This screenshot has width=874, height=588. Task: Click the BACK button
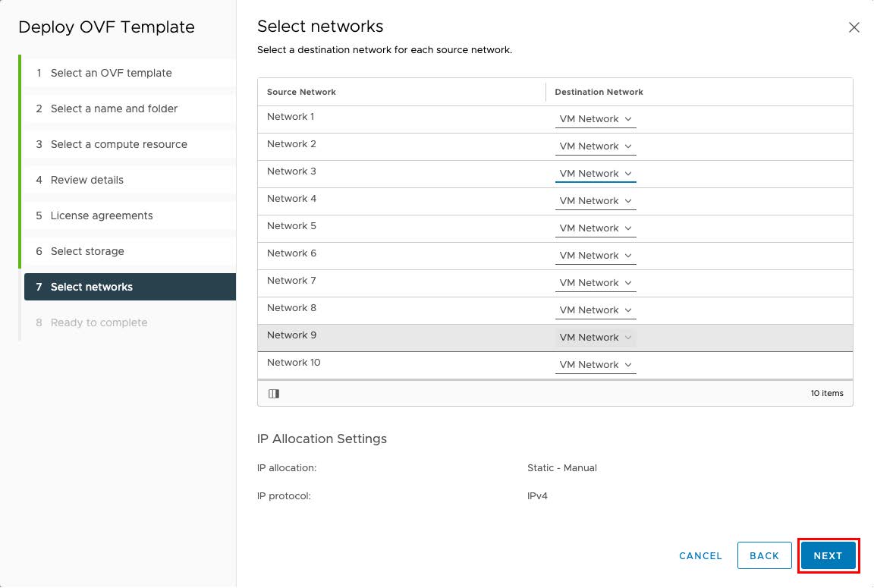[765, 555]
